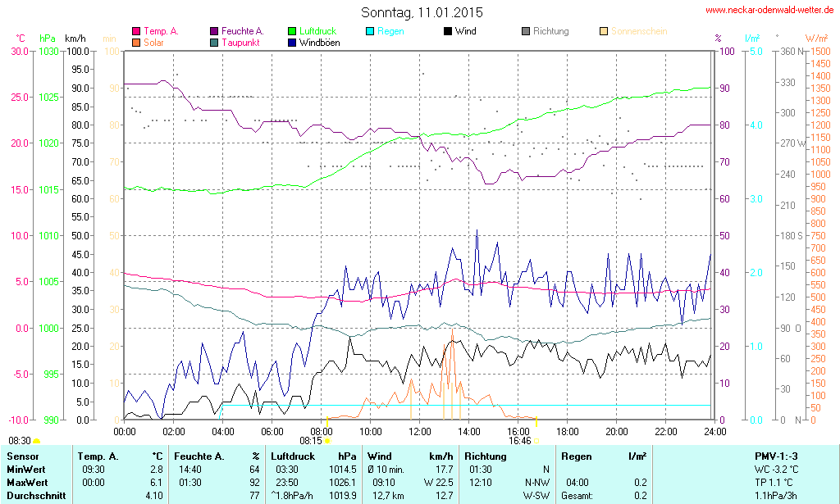
Task: Click the purple Feuchte A. legend swatch
Action: pos(214,31)
